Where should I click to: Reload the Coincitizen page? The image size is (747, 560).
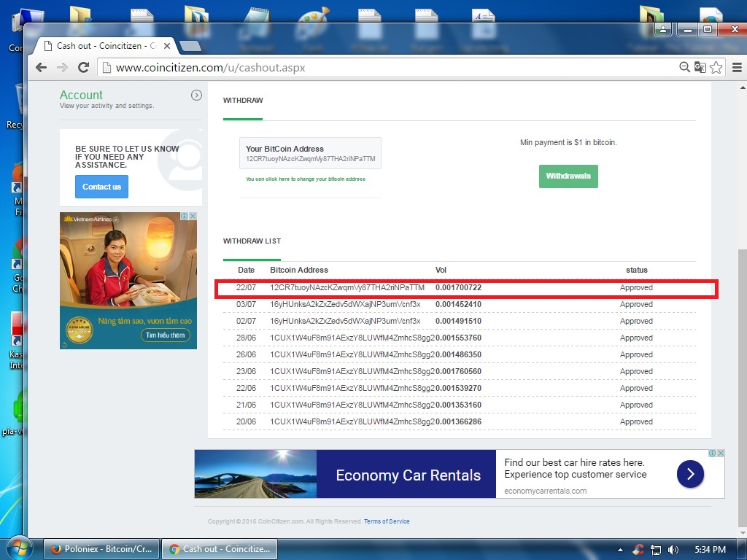coord(83,67)
